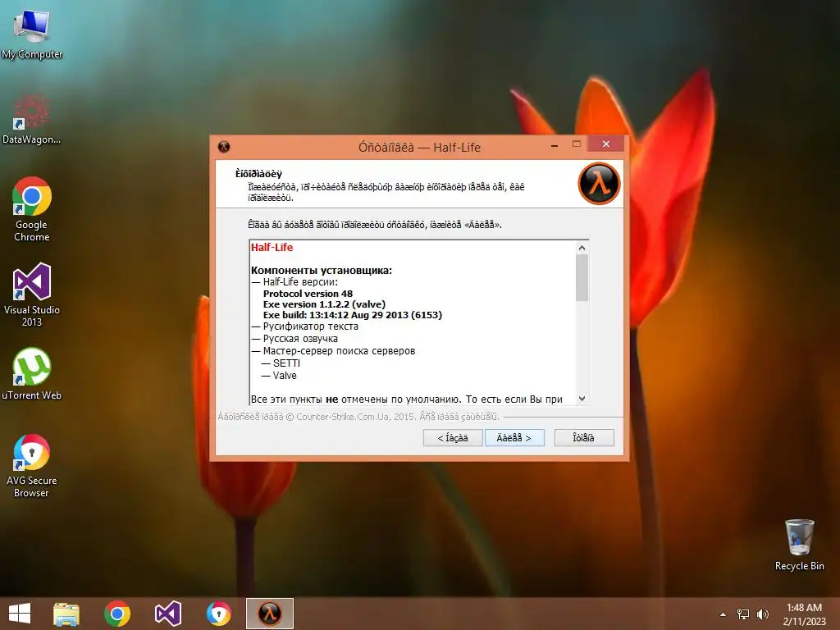
Task: Click the red Half-Life heading text
Action: pos(272,248)
